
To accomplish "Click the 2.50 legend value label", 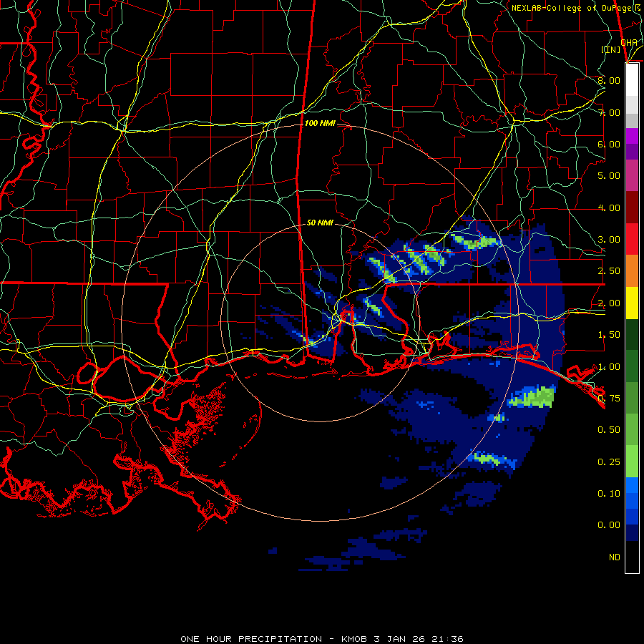I will (609, 271).
